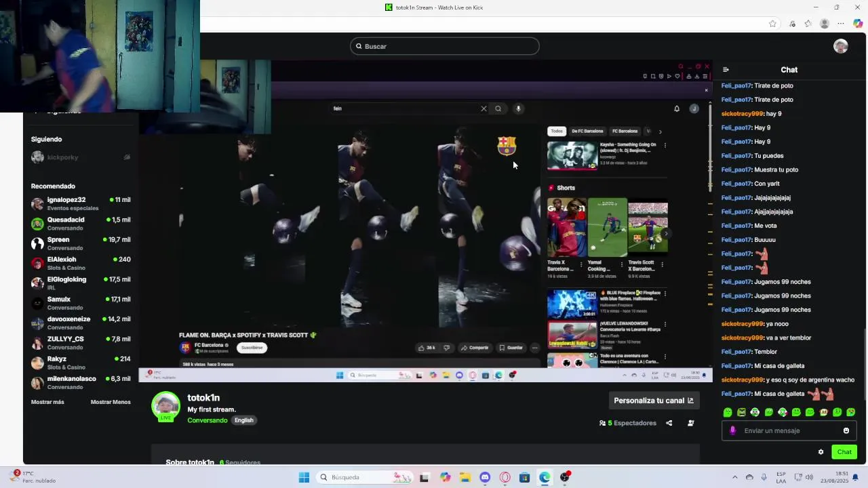Click the Conversando category link
The height and width of the screenshot is (488, 868).
coord(208,420)
